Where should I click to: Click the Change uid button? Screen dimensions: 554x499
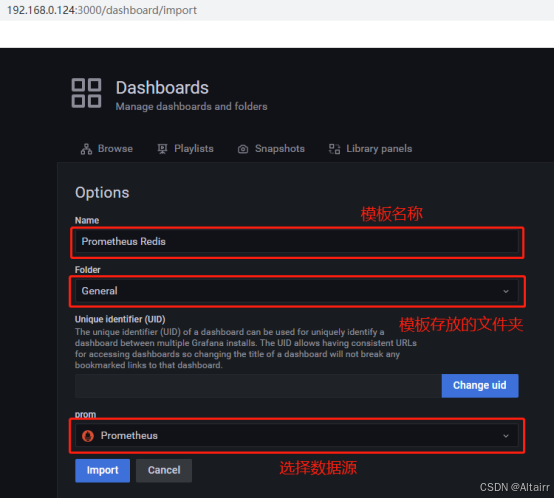[480, 386]
